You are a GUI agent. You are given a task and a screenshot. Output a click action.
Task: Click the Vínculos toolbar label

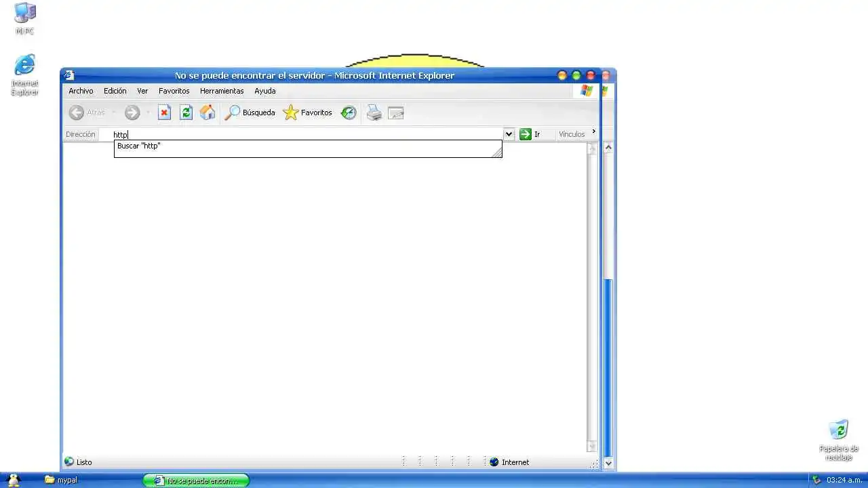[x=572, y=134]
